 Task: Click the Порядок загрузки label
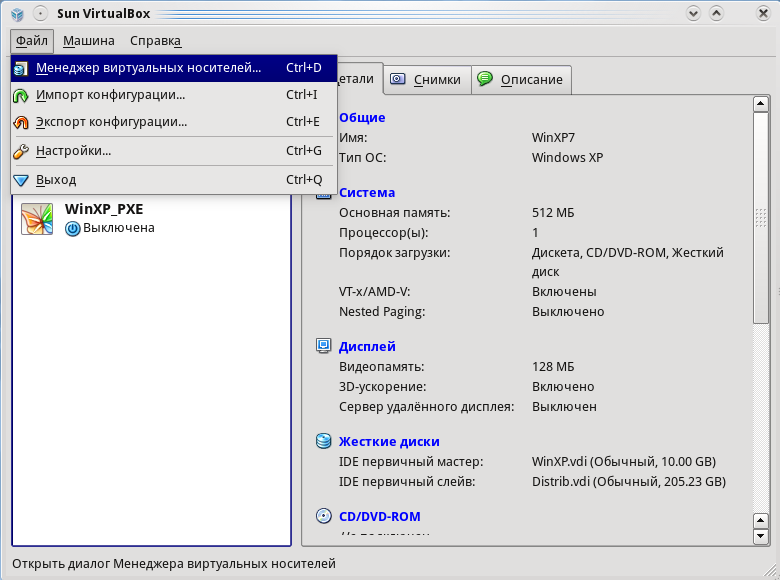coord(394,253)
